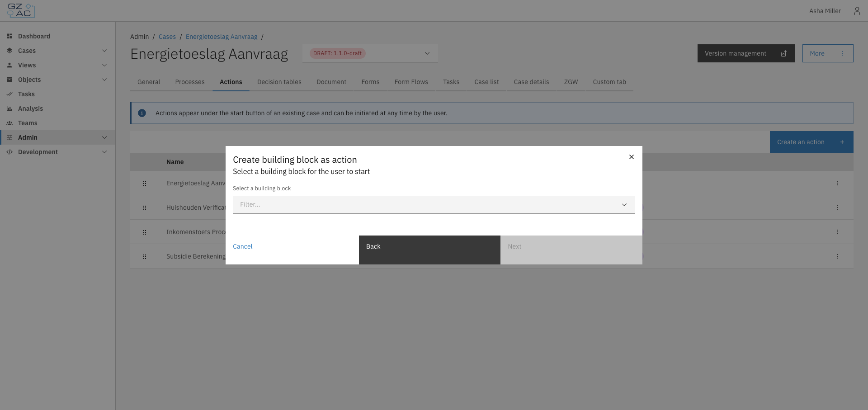Collapse the Admin sidebar menu
Image resolution: width=868 pixels, height=410 pixels.
tap(104, 137)
